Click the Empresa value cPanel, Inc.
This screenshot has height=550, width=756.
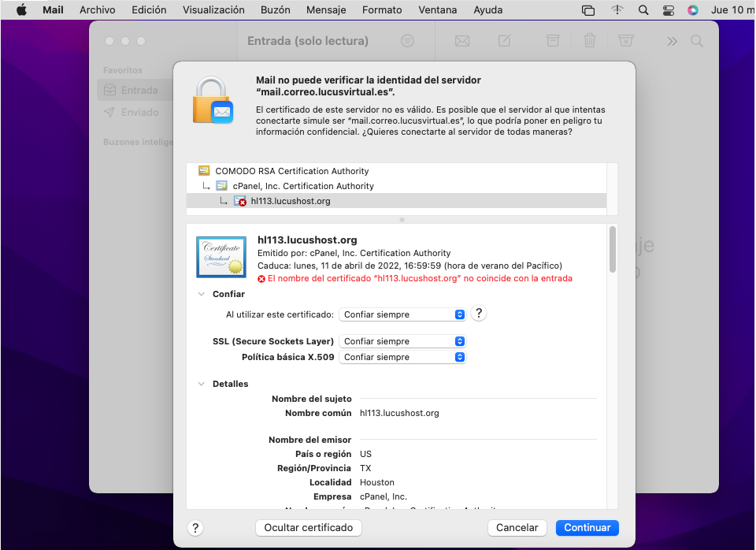click(384, 496)
